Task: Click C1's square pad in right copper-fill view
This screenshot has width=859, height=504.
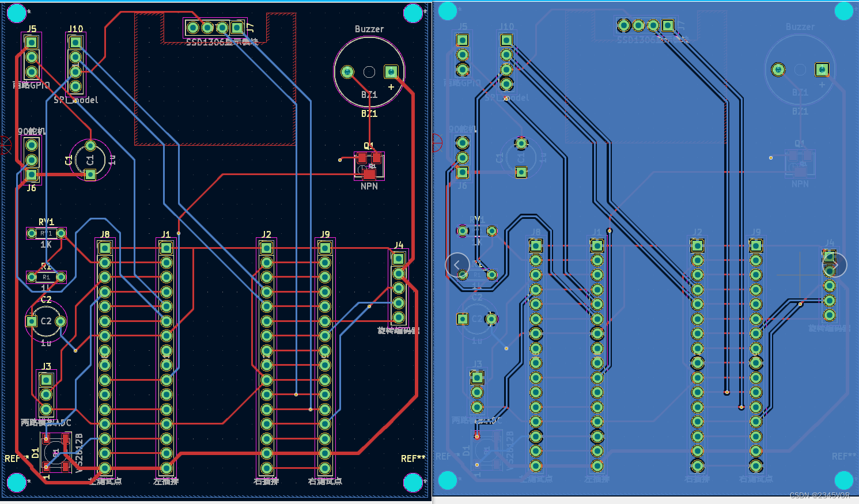Action: (521, 172)
